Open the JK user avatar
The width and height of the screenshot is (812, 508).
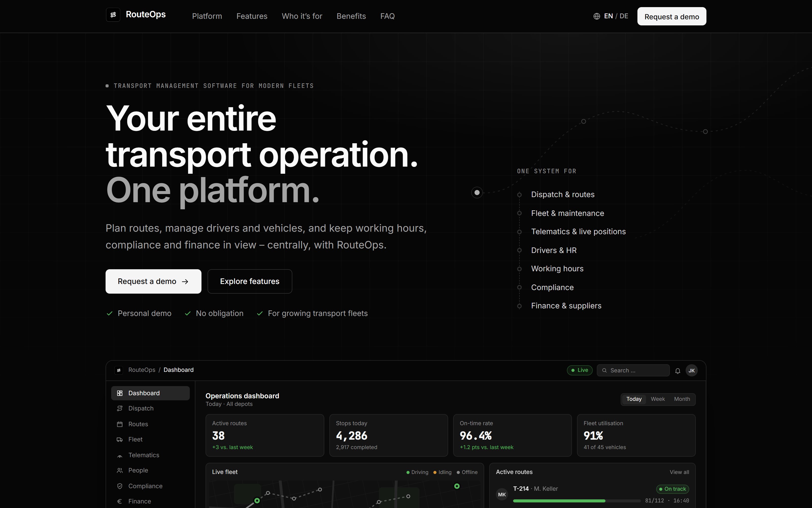(x=691, y=371)
